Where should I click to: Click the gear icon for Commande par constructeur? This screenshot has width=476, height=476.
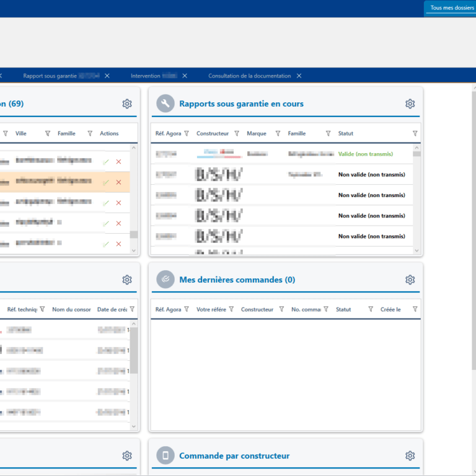[410, 456]
